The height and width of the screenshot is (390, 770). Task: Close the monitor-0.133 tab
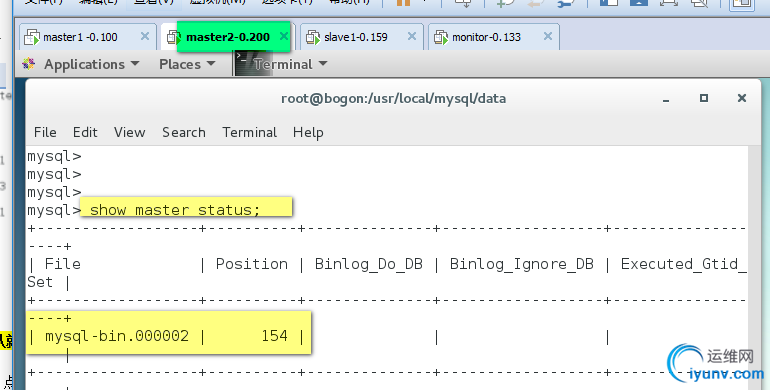click(x=548, y=36)
